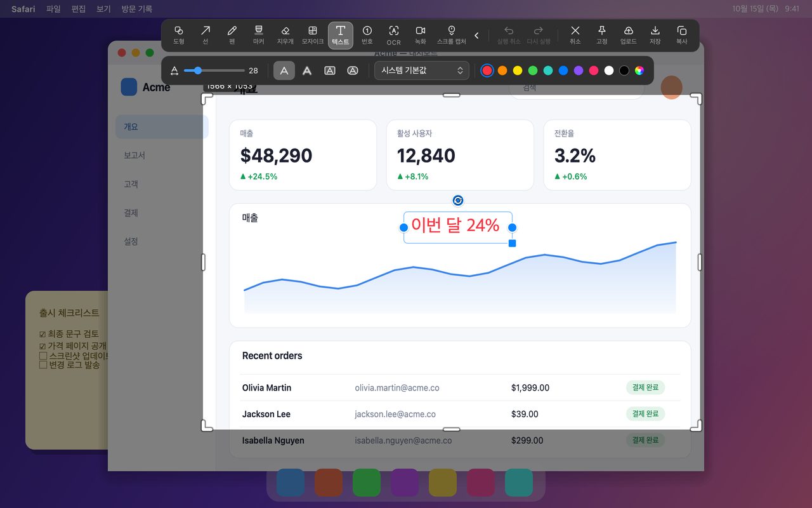Image resolution: width=812 pixels, height=508 pixels.
Task: Pick the black color swatch
Action: pyautogui.click(x=624, y=70)
